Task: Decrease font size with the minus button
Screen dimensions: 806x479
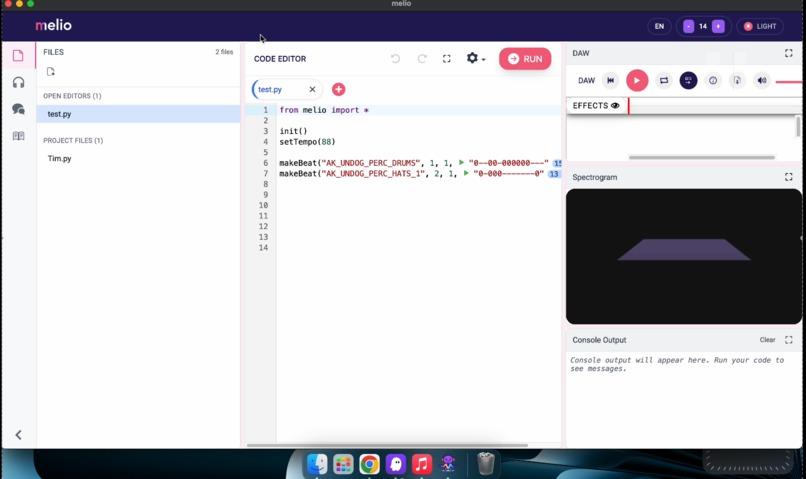Action: [x=688, y=26]
